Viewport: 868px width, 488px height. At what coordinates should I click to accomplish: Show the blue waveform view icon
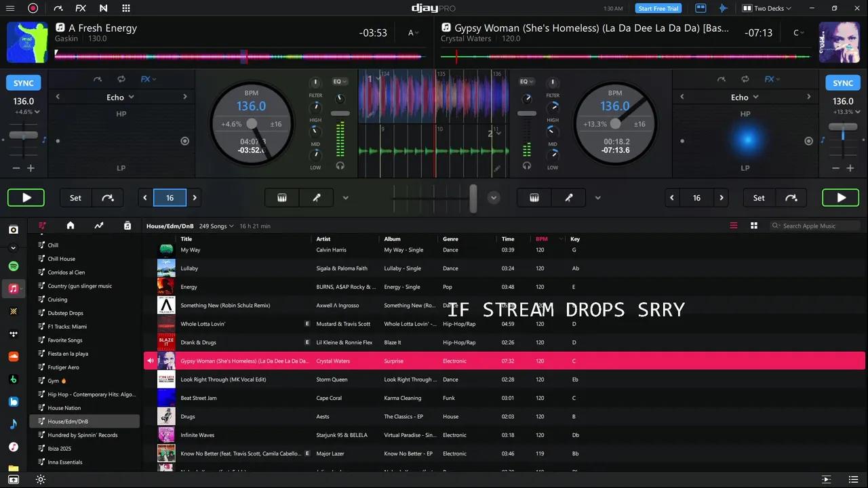pyautogui.click(x=724, y=8)
